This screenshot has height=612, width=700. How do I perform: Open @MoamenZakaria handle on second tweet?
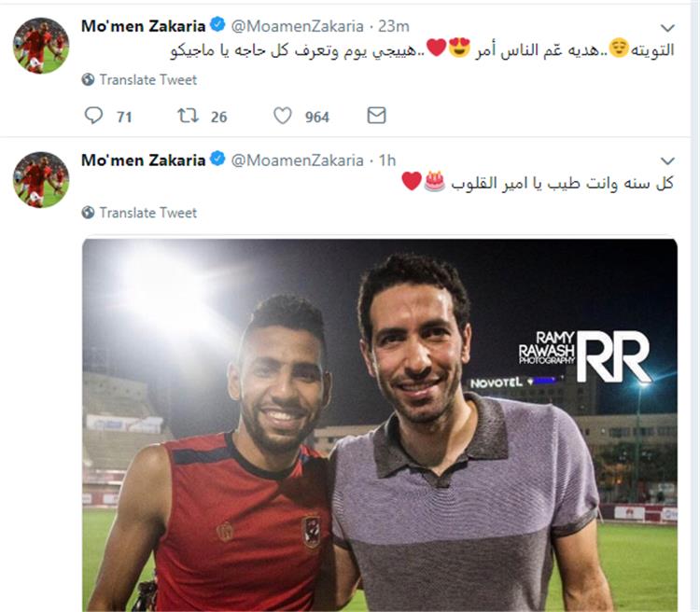pos(298,160)
